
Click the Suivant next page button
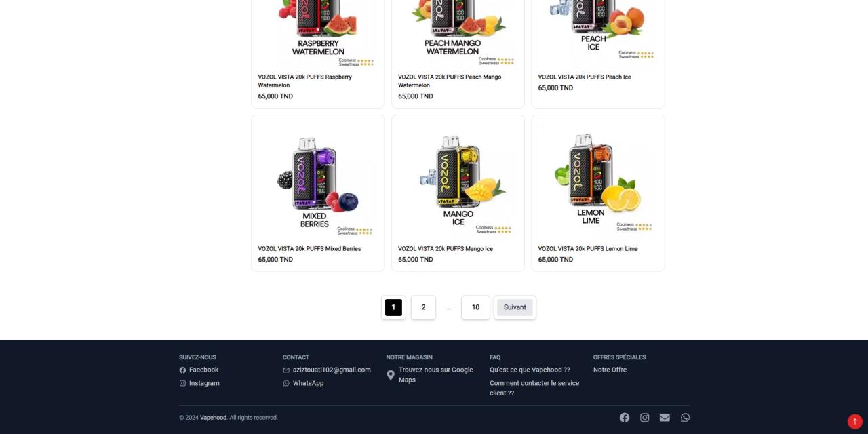point(515,307)
